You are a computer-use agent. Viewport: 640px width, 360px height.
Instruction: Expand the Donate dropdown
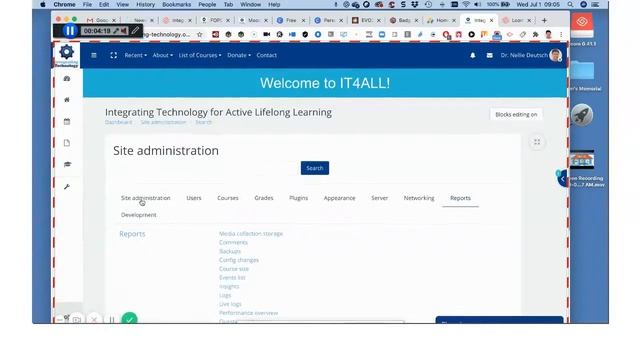(239, 55)
